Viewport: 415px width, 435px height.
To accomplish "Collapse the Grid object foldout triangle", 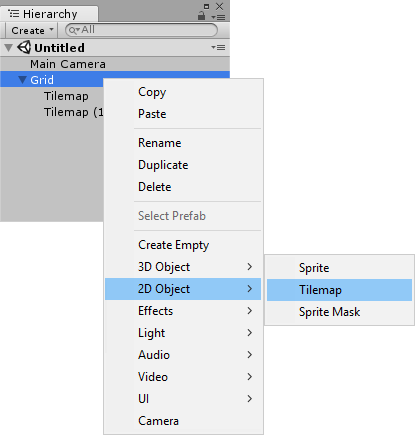I will pos(23,80).
